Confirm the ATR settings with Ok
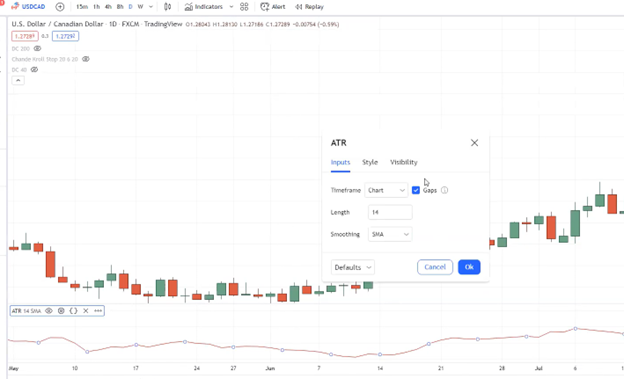This screenshot has width=624, height=379. click(469, 267)
